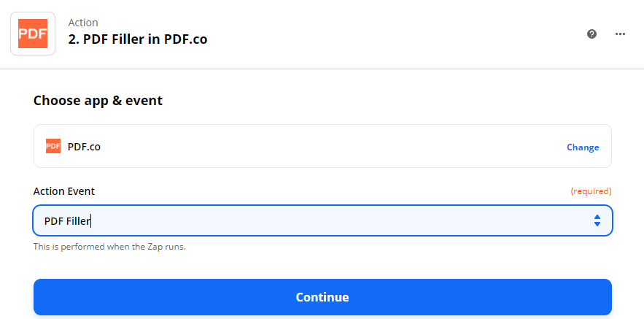Select the "Choose app & event" heading
644x319 pixels.
pos(98,100)
